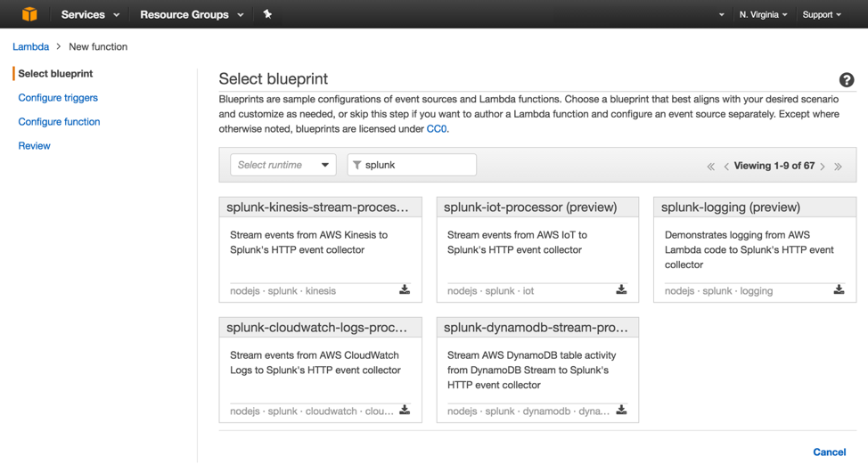
Task: Click the filter field containing splunk
Action: pos(412,165)
